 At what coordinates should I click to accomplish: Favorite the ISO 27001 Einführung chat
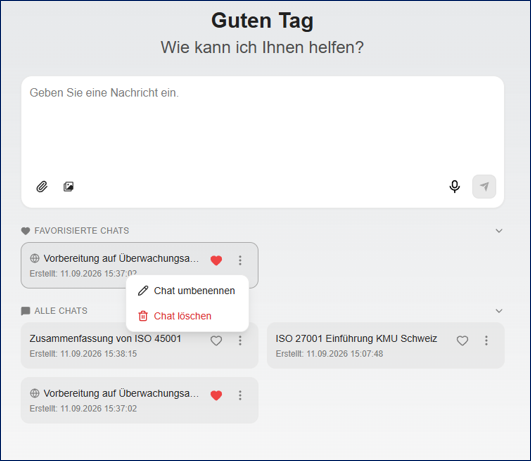[463, 340]
